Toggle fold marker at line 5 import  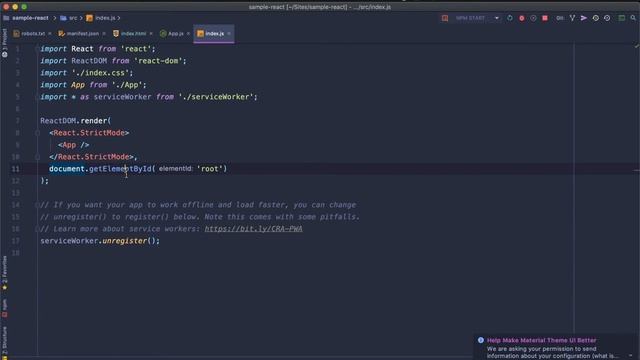click(x=37, y=97)
